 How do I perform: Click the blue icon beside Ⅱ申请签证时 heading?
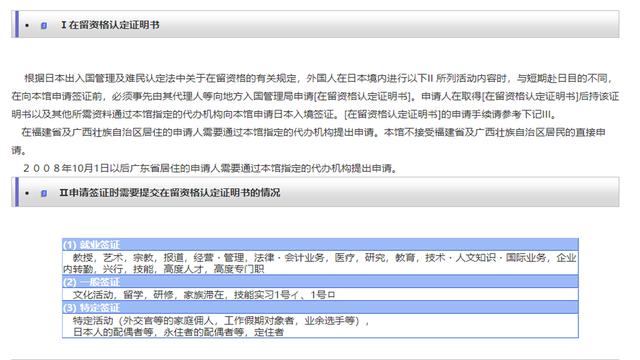point(44,193)
